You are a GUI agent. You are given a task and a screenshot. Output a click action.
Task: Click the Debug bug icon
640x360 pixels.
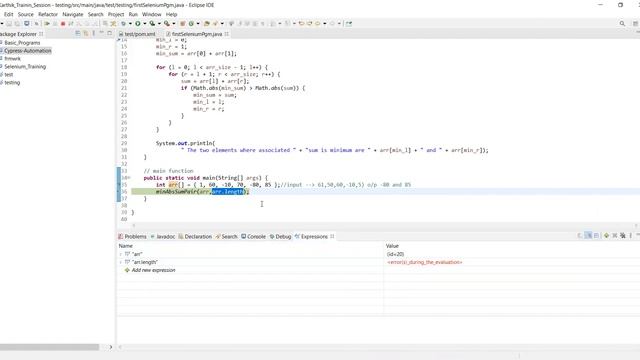[x=124, y=24]
